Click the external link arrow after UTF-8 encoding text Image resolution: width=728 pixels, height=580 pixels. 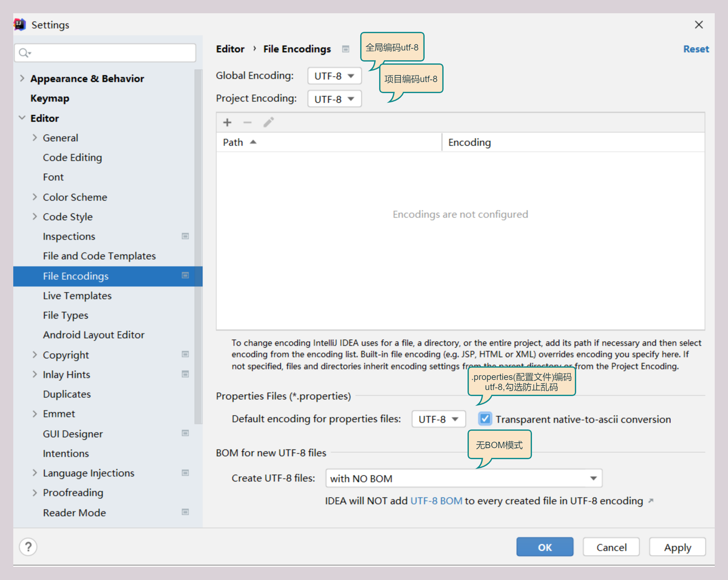651,501
